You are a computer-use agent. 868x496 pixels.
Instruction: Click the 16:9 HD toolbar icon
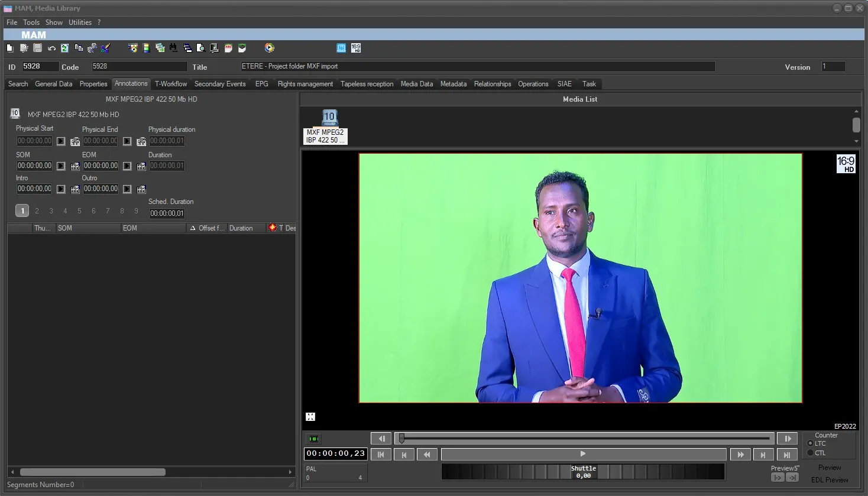(x=356, y=48)
